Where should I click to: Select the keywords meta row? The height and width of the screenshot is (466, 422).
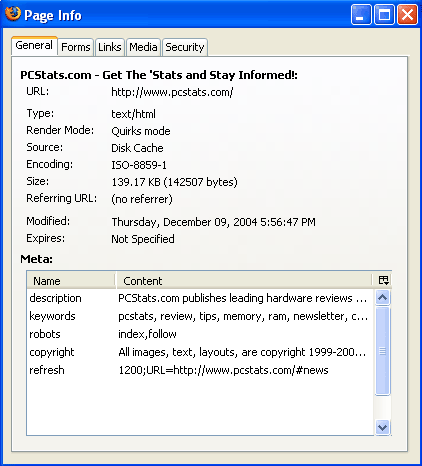[200, 316]
